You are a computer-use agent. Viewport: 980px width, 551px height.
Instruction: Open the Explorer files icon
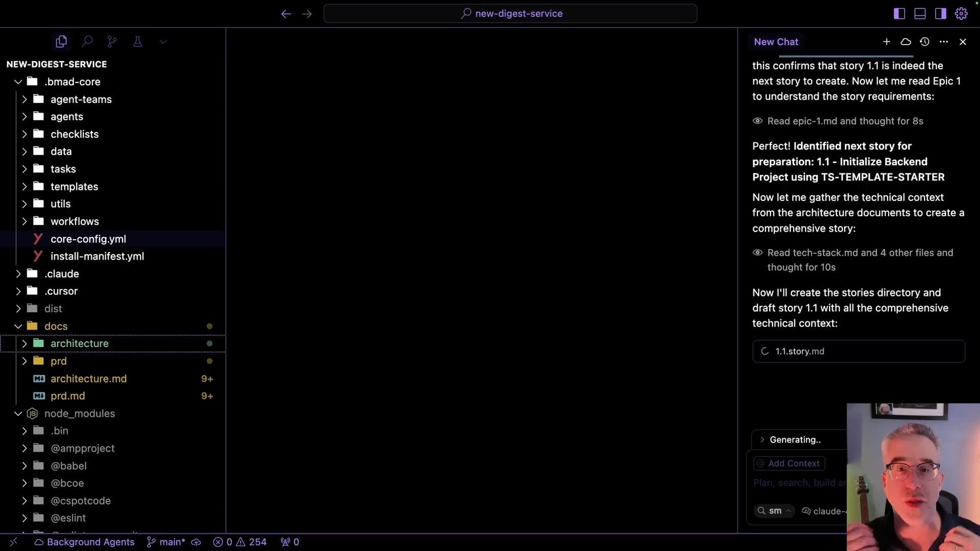pos(61,41)
